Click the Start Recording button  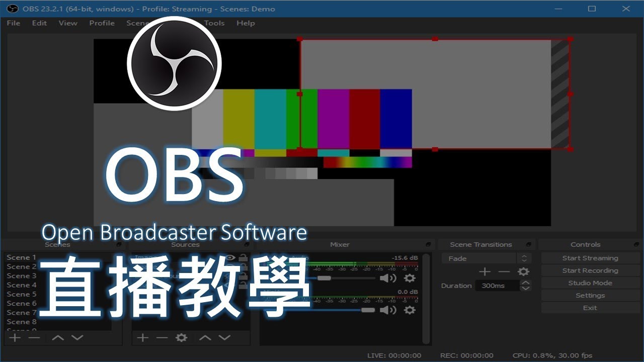click(x=590, y=270)
